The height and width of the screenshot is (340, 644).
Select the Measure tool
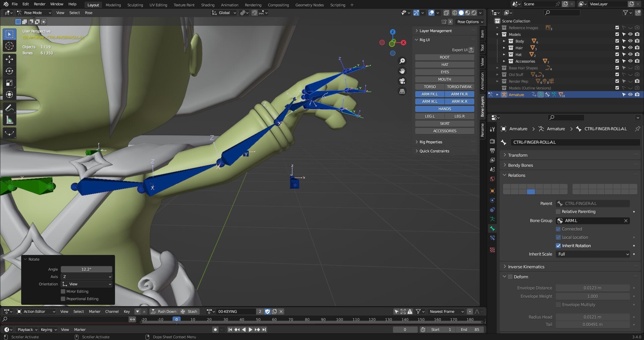(x=9, y=119)
